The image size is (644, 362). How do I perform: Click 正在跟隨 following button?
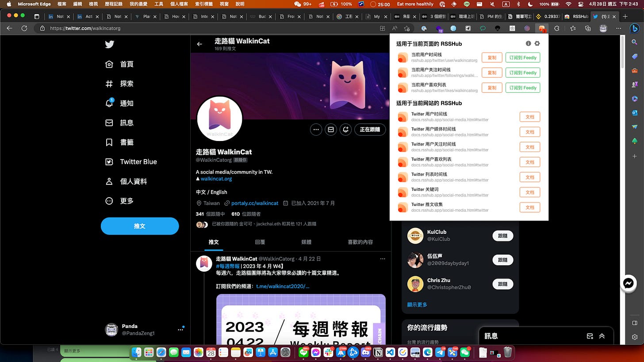pos(370,130)
